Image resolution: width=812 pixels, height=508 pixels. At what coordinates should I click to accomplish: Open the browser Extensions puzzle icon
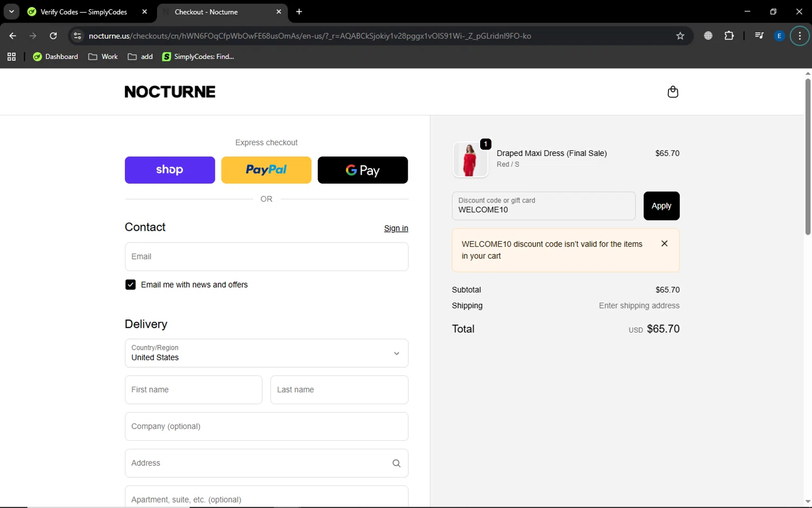tap(729, 36)
